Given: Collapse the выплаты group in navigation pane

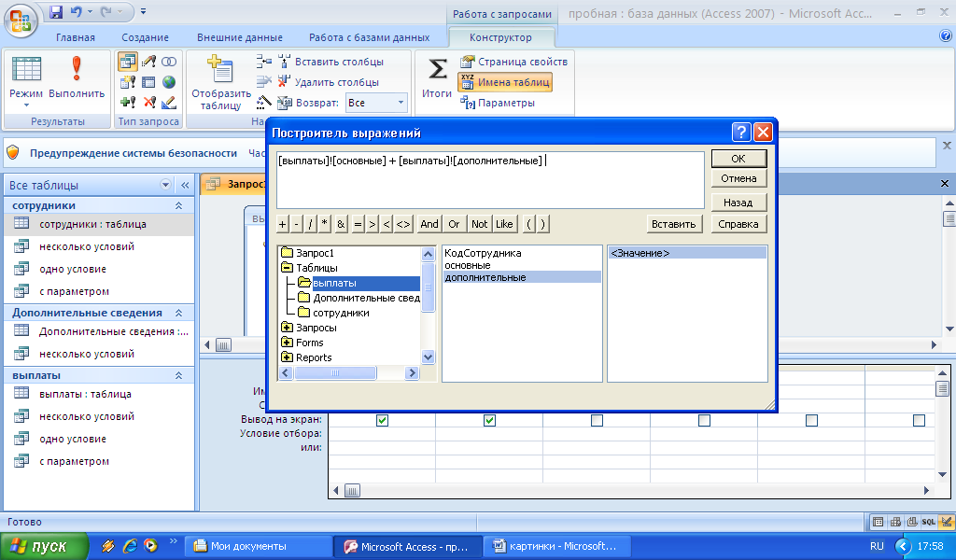Looking at the screenshot, I should pyautogui.click(x=178, y=375).
